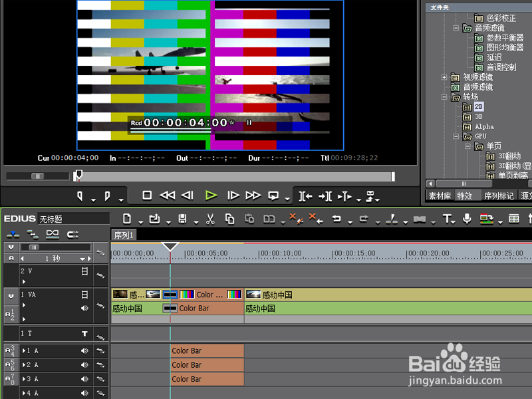Click the Replace clip icon

(269, 219)
